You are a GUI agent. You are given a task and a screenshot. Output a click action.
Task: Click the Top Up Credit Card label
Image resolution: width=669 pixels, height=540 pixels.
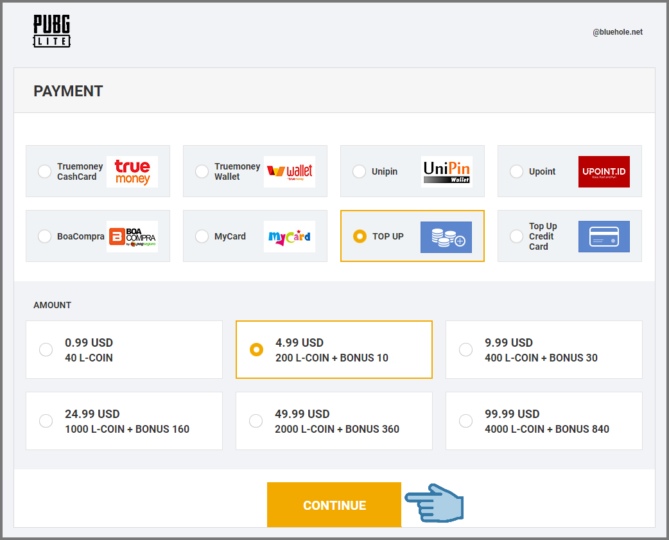[543, 236]
